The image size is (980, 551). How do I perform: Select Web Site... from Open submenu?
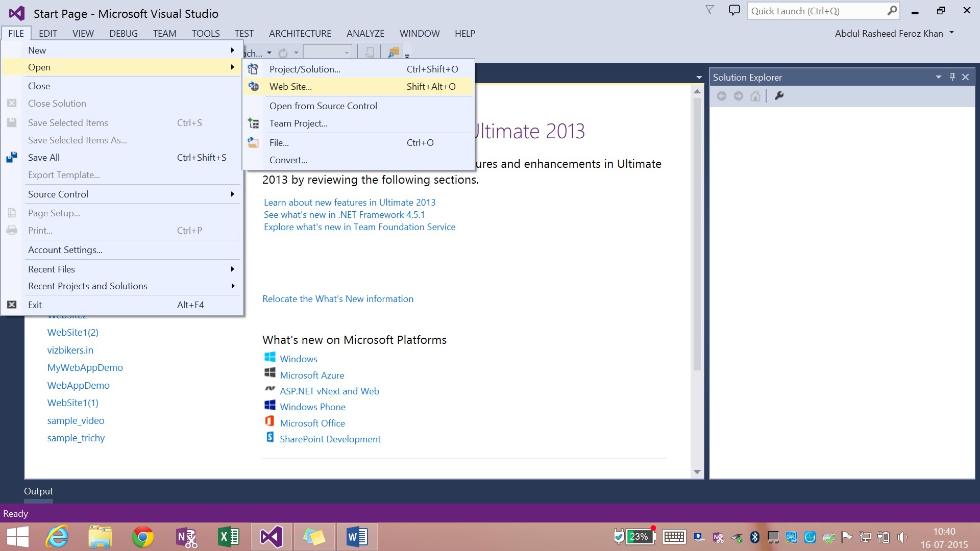tap(358, 86)
